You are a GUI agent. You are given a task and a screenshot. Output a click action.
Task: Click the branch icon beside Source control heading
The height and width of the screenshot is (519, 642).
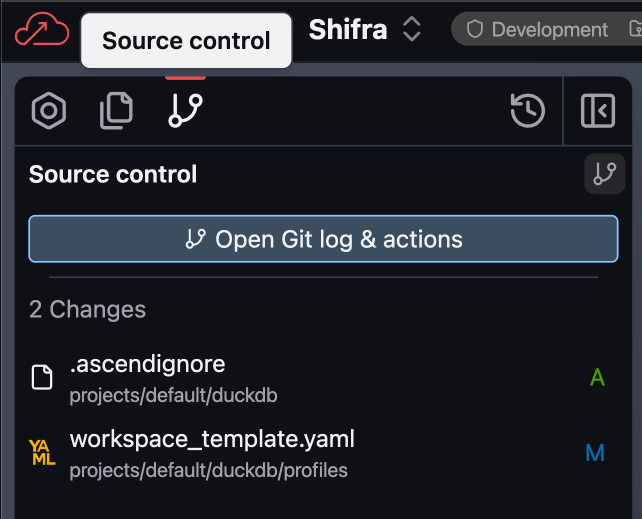coord(604,174)
